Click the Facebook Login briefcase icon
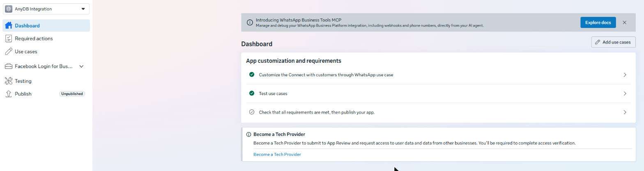This screenshot has width=644, height=171. pos(8,66)
